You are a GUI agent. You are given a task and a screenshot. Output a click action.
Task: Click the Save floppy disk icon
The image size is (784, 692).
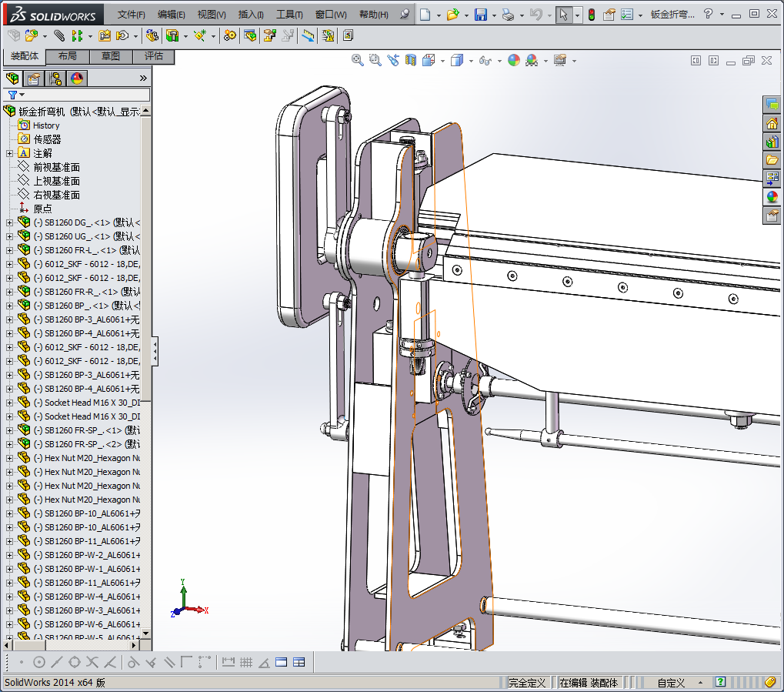coord(481,15)
